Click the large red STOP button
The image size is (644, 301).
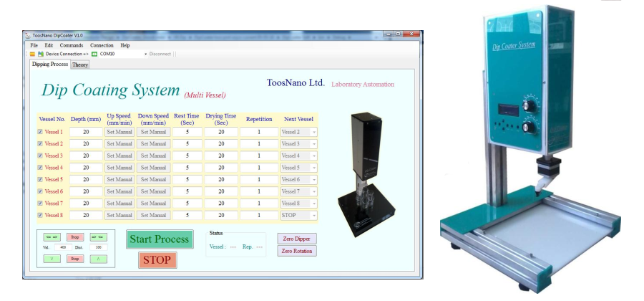(157, 260)
